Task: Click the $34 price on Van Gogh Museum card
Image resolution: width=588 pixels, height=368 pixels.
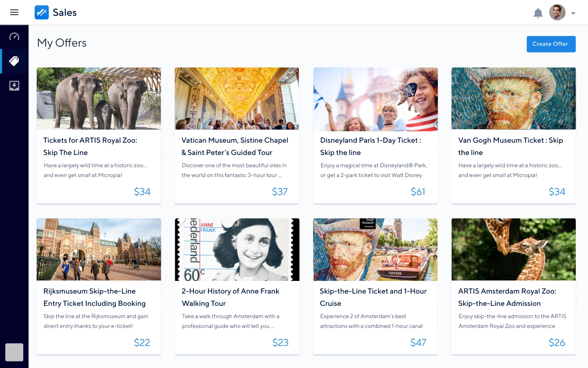Action: coord(557,192)
